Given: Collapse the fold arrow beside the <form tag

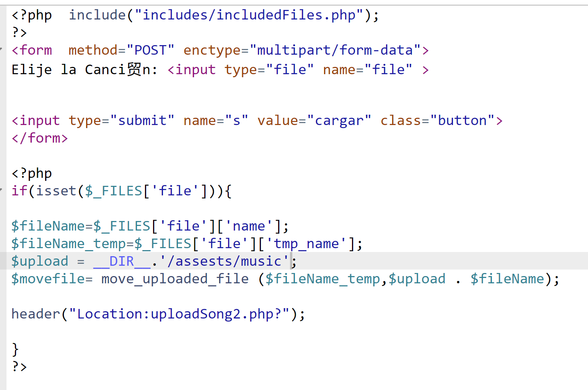Looking at the screenshot, I should pyautogui.click(x=2, y=49).
